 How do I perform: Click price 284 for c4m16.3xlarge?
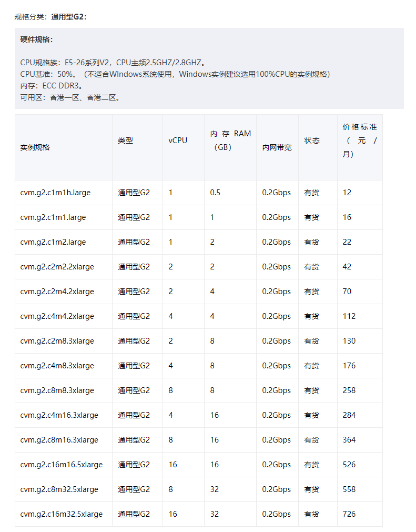click(349, 416)
